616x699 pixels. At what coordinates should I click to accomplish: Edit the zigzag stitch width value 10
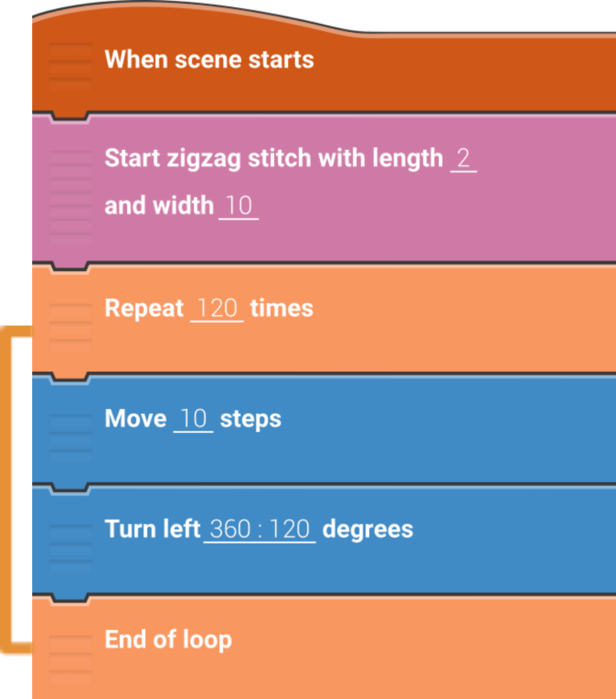tap(238, 206)
